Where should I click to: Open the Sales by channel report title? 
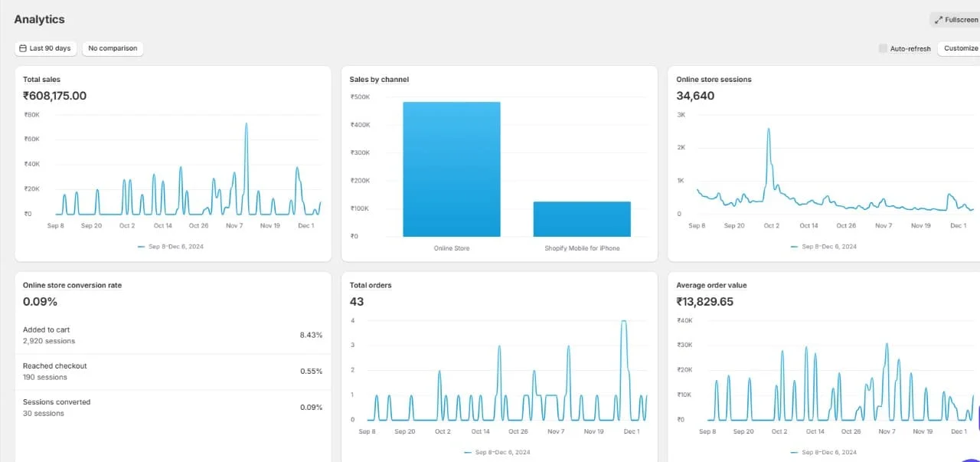coord(379,80)
